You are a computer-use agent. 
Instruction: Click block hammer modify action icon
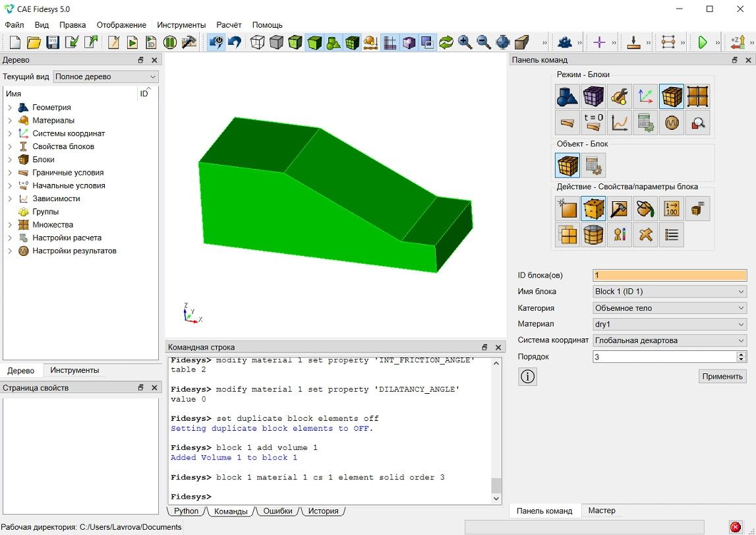[620, 208]
